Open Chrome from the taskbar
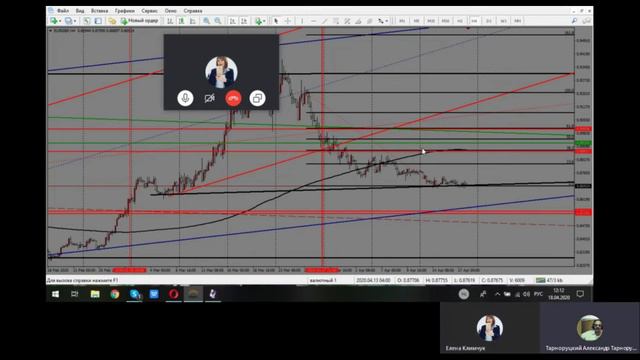Image resolution: width=640 pixels, height=360 pixels. 115,294
